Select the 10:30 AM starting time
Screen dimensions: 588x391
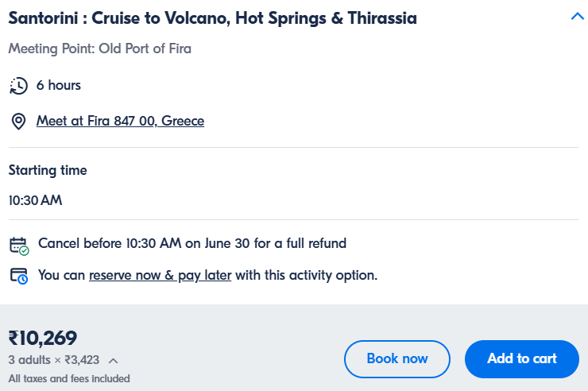[35, 200]
